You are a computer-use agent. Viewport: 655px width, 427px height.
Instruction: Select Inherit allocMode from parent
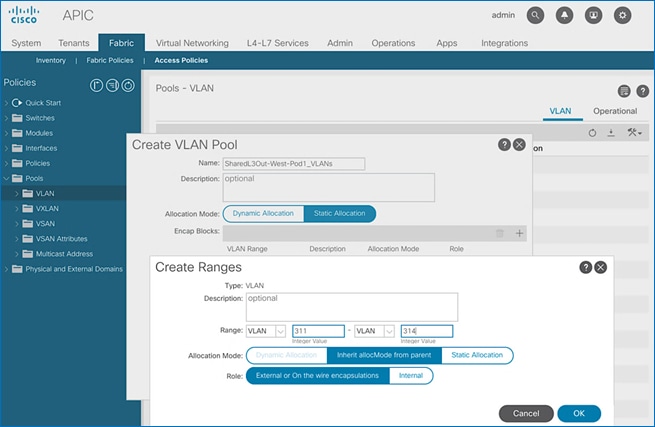tap(384, 355)
